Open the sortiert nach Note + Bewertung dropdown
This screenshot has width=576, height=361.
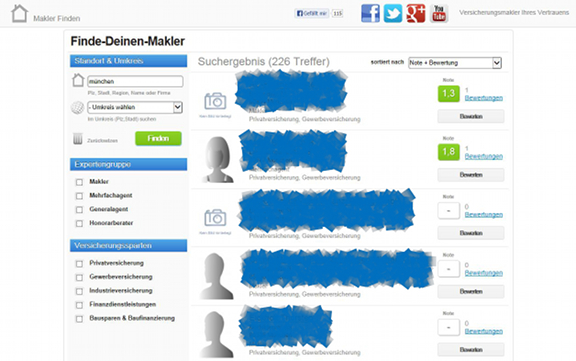click(455, 63)
